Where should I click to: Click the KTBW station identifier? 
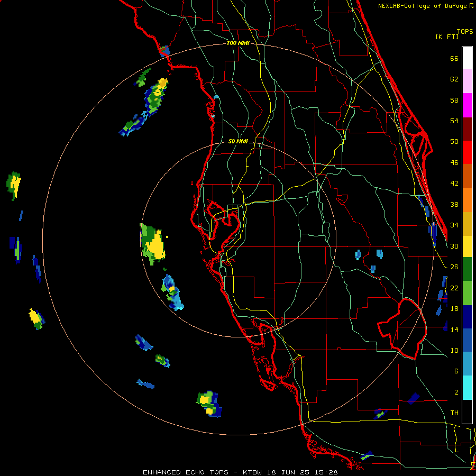pyautogui.click(x=252, y=472)
